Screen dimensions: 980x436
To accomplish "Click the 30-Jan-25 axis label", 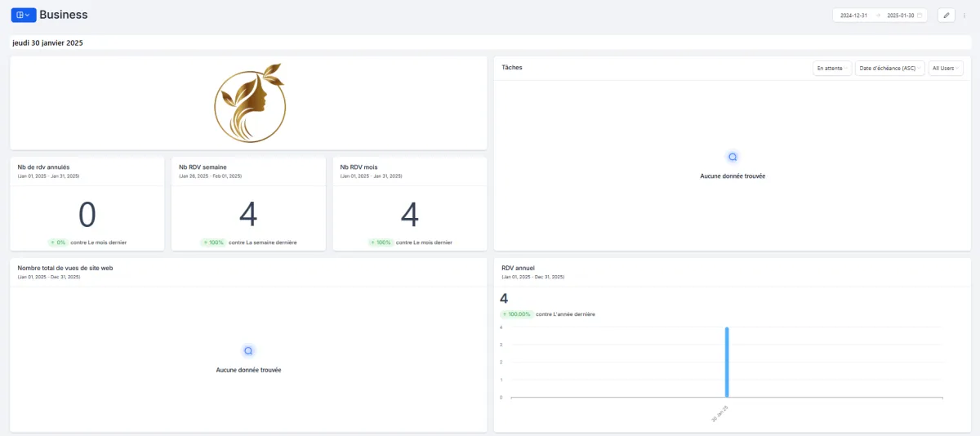I will pos(719,413).
